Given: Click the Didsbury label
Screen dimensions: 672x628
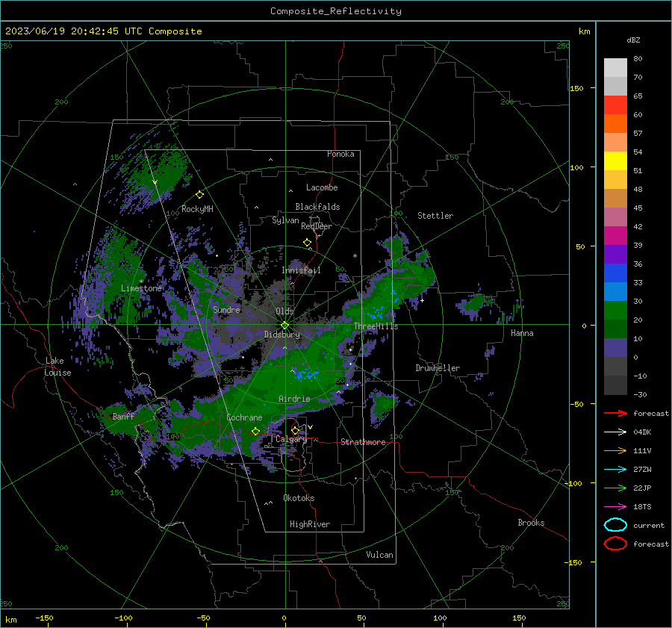Looking at the screenshot, I should pos(281,335).
